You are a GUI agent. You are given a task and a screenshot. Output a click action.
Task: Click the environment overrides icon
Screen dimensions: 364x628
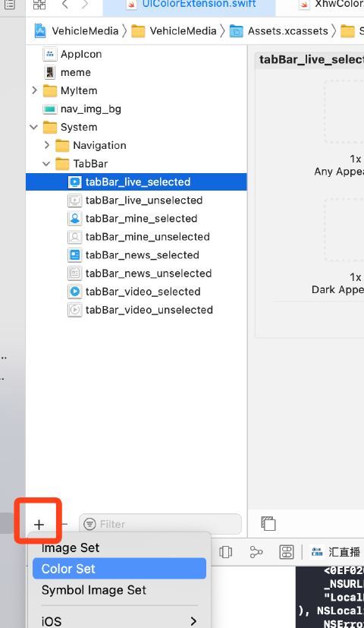(287, 552)
